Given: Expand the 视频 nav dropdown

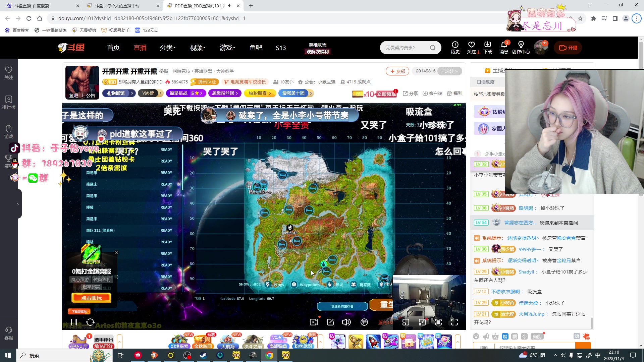Looking at the screenshot, I should point(198,48).
